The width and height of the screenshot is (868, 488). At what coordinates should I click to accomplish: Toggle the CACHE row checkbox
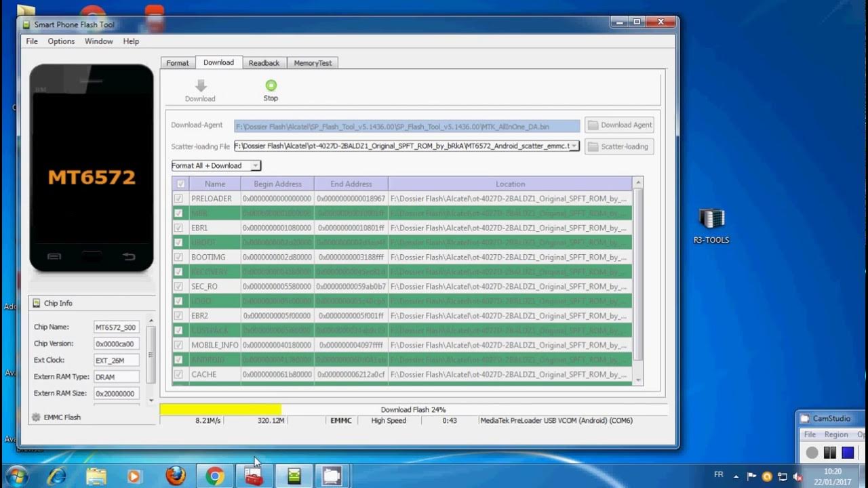pos(178,374)
